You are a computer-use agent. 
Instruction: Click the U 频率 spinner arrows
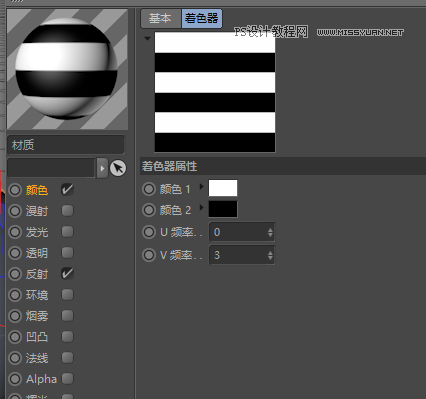[270, 232]
